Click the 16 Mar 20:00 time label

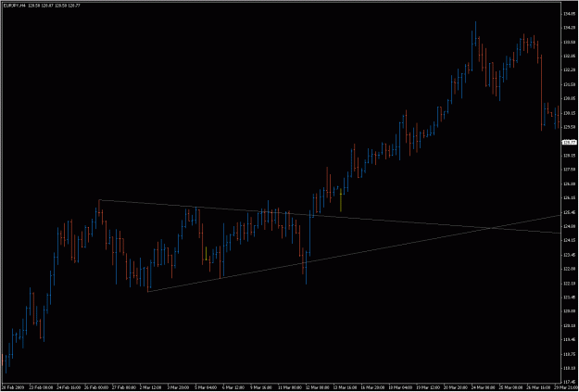point(371,388)
